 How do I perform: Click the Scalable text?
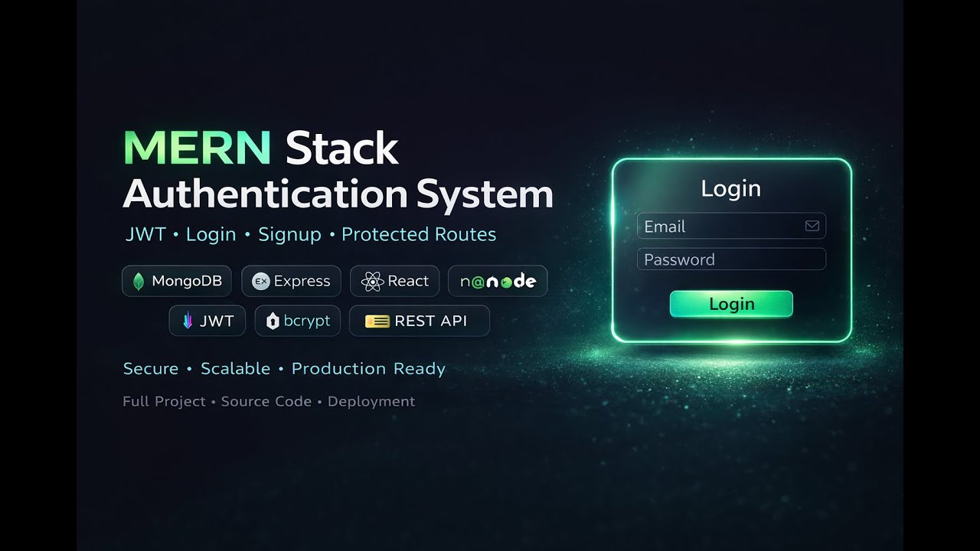point(235,368)
